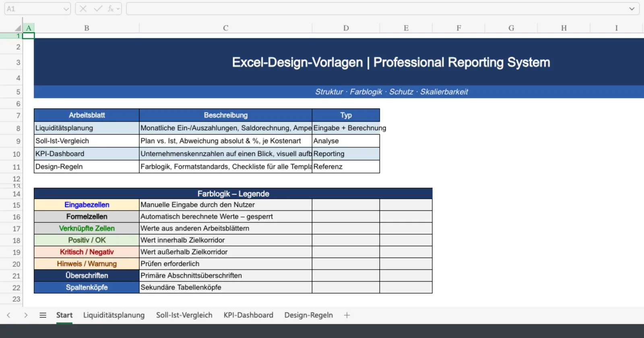This screenshot has height=338, width=644.
Task: Select row 8 header
Action: 11,128
